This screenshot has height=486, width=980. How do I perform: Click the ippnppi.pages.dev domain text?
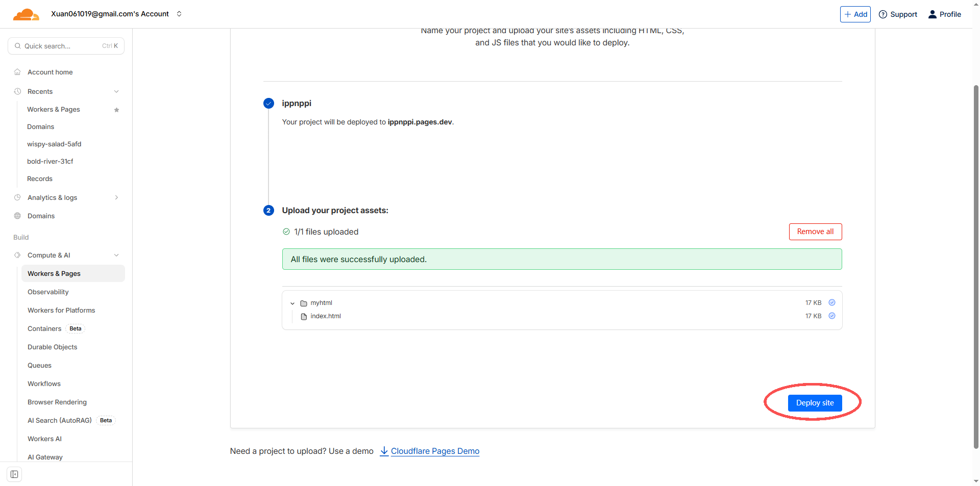pos(420,122)
